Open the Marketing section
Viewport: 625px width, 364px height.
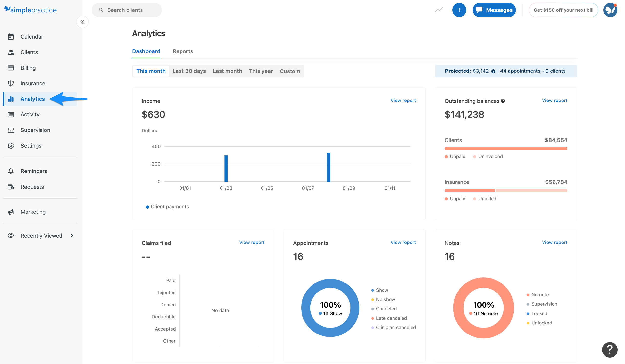pyautogui.click(x=33, y=212)
